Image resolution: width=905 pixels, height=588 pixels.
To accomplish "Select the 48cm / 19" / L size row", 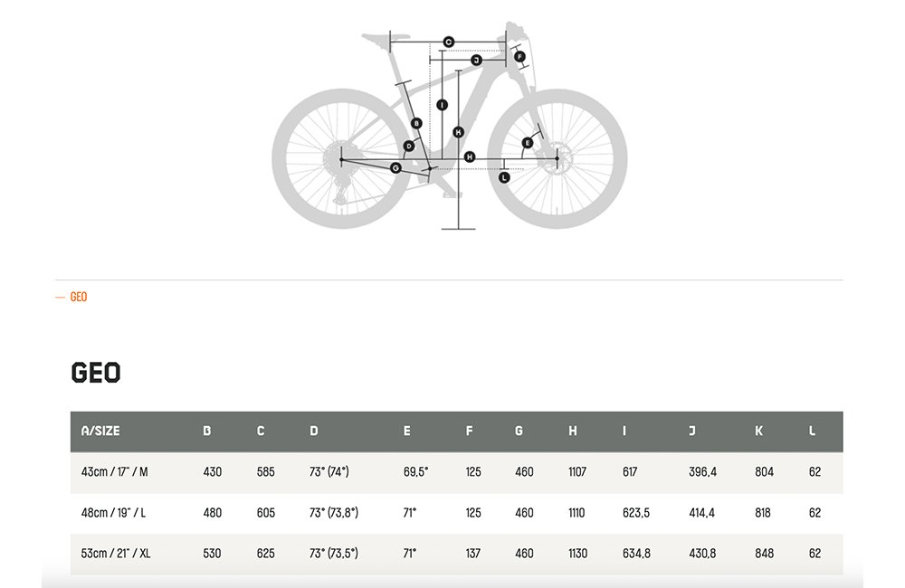I will tap(456, 513).
